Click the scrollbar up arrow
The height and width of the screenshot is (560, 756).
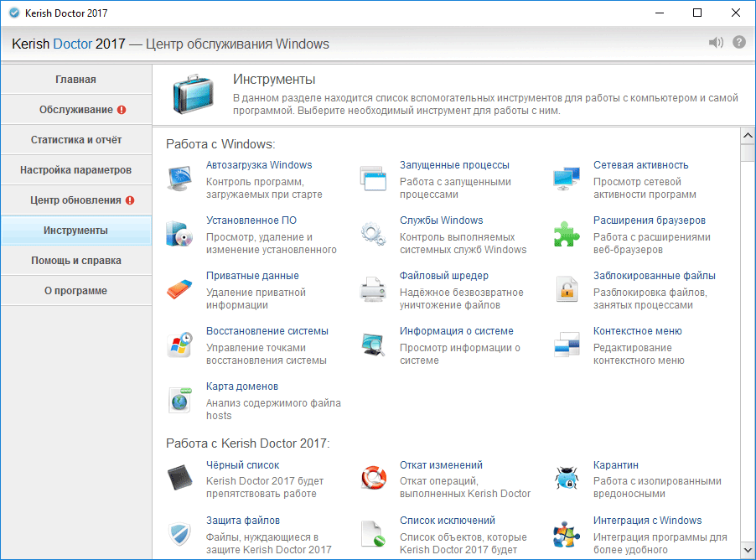point(748,136)
